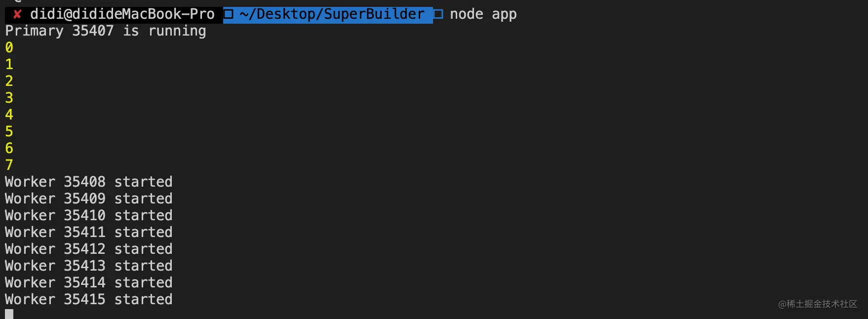Screen dimensions: 868x319
Task: Click the ~/Desktop/SuperBuilder path segment
Action: tap(332, 14)
